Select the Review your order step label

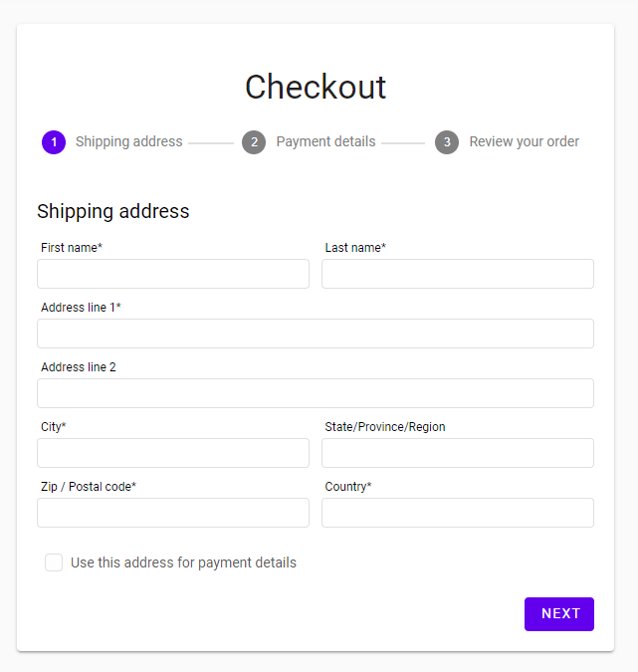(524, 141)
